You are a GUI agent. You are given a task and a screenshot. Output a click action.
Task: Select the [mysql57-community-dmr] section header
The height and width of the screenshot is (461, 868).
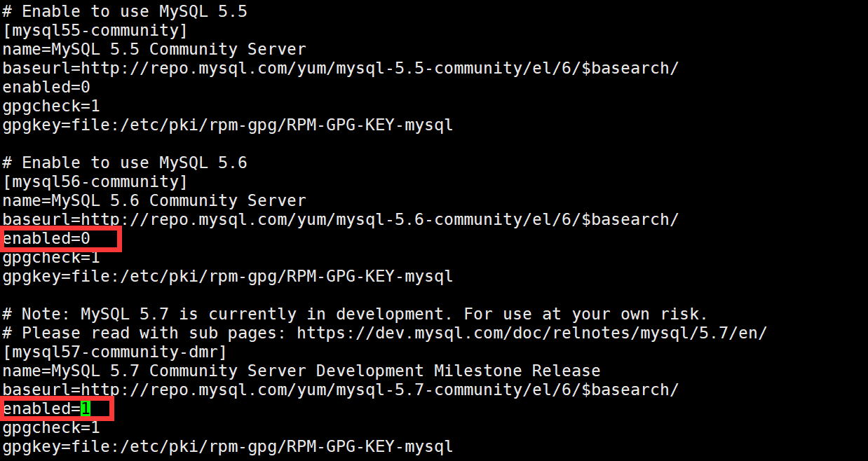click(x=114, y=352)
